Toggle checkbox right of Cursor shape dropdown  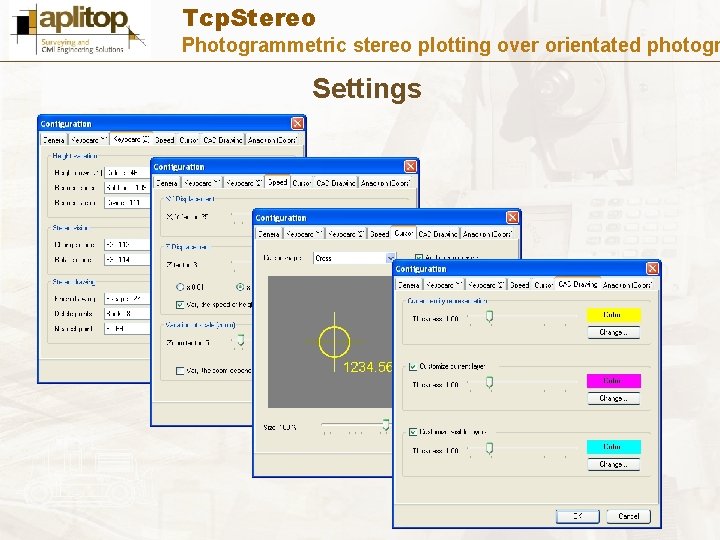pos(419,258)
